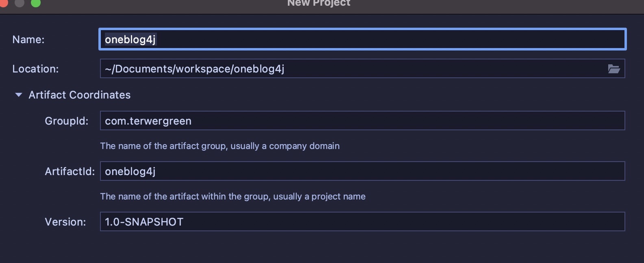This screenshot has width=644, height=263.
Task: Click the Artifact Coordinates heading text
Action: [80, 95]
